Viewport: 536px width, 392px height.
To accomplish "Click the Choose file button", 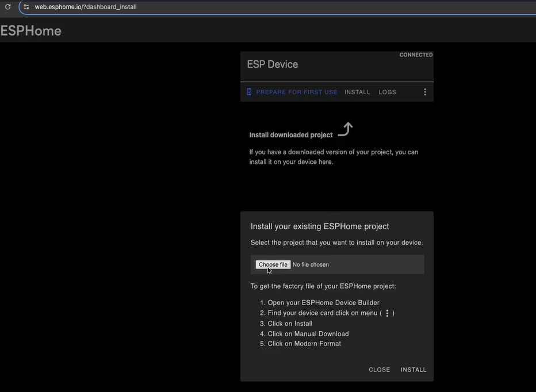I will (x=273, y=264).
